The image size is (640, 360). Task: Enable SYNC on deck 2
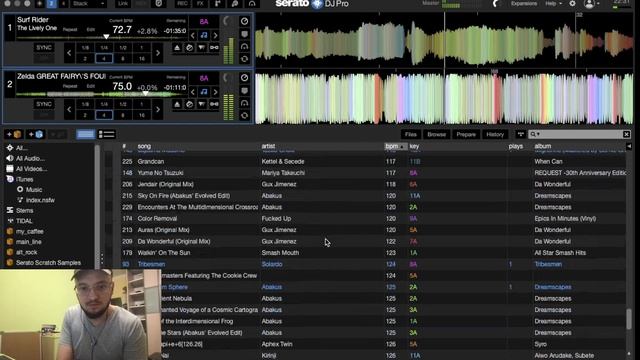(44, 104)
